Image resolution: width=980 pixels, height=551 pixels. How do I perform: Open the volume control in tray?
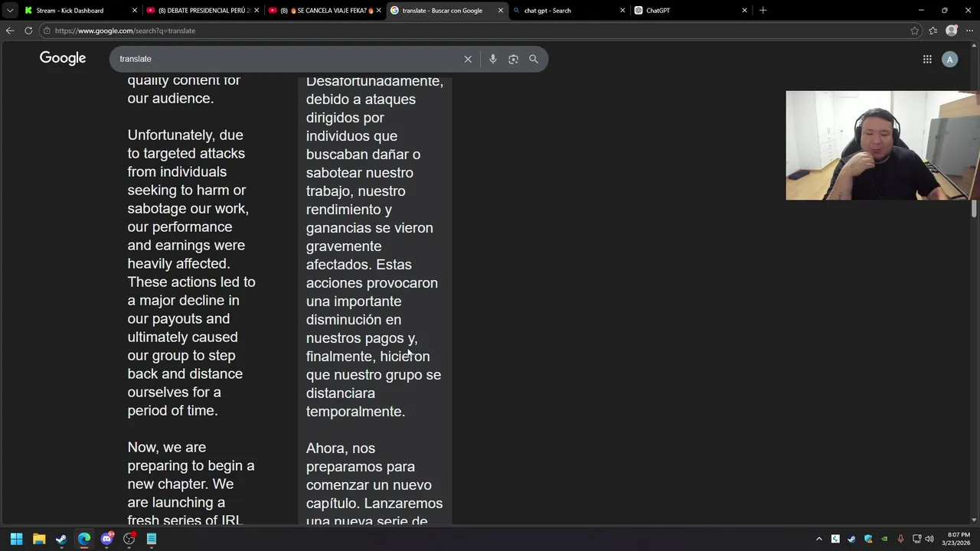929,539
